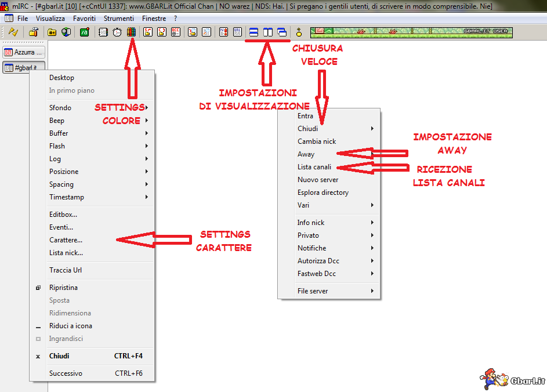
Task: Open the DCC Options toolbar icon
Action: [x=176, y=32]
